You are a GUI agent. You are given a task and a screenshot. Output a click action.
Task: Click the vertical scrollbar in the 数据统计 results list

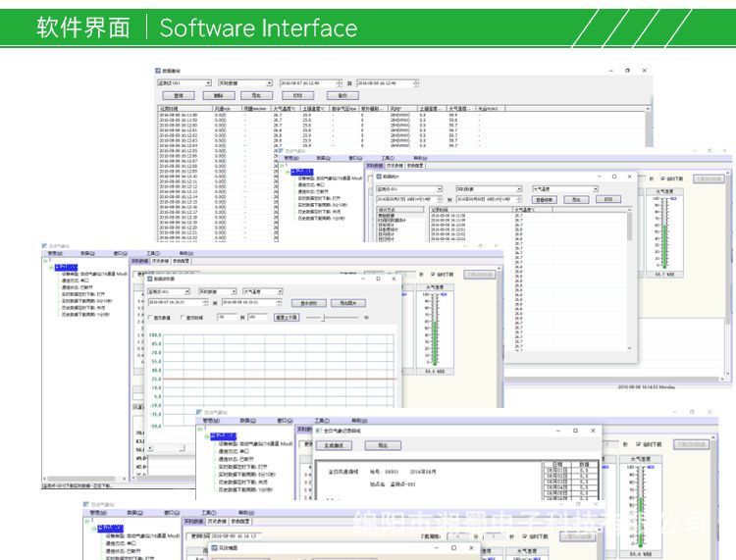pyautogui.click(x=629, y=281)
